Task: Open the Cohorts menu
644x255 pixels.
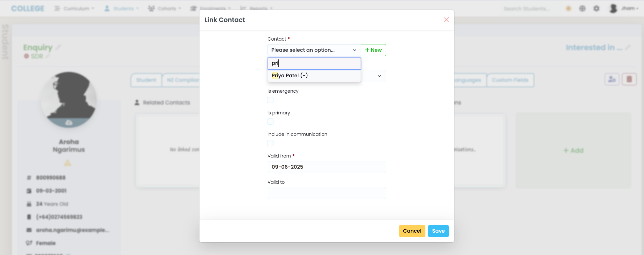Action: click(164, 9)
